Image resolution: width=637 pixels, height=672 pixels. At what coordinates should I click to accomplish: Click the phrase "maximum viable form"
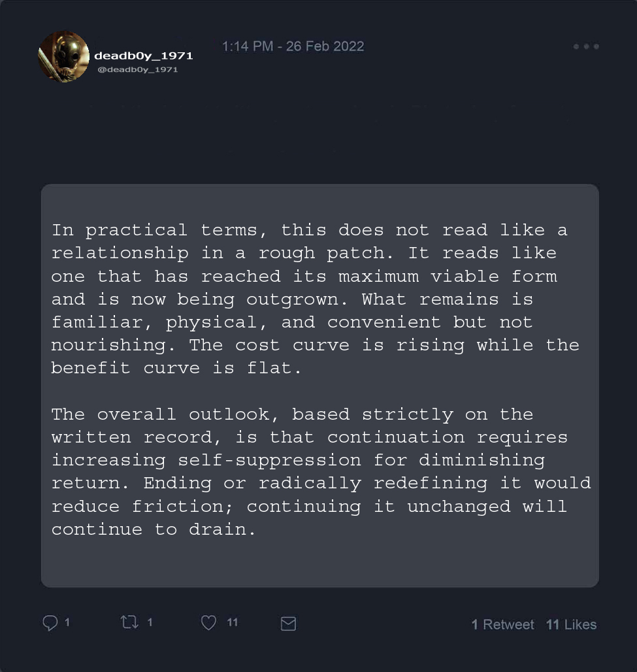coord(448,276)
